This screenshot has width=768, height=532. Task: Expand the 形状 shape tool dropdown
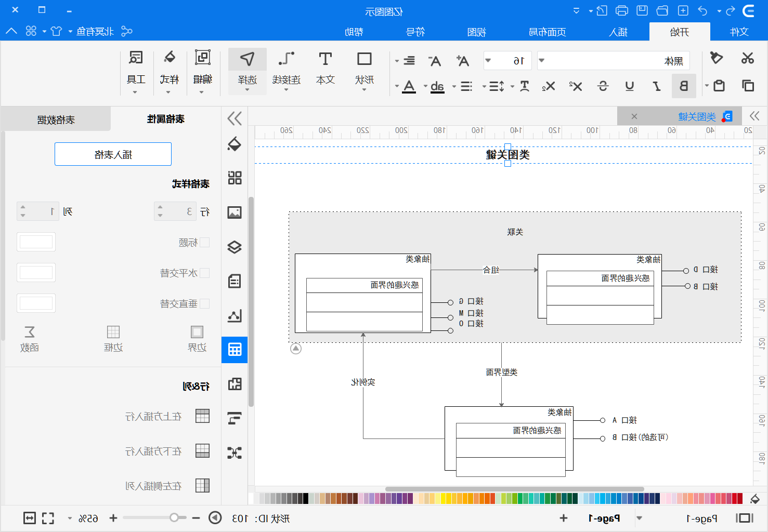point(364,90)
